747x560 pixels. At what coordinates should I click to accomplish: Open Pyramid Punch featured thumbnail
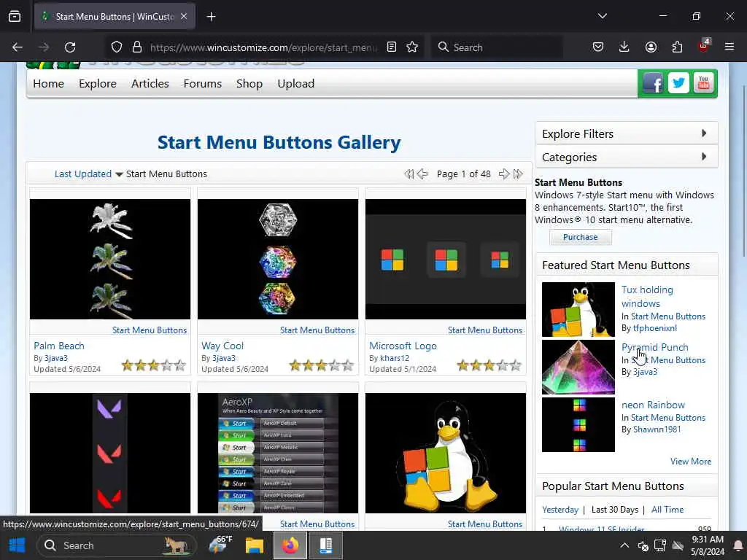click(x=578, y=367)
